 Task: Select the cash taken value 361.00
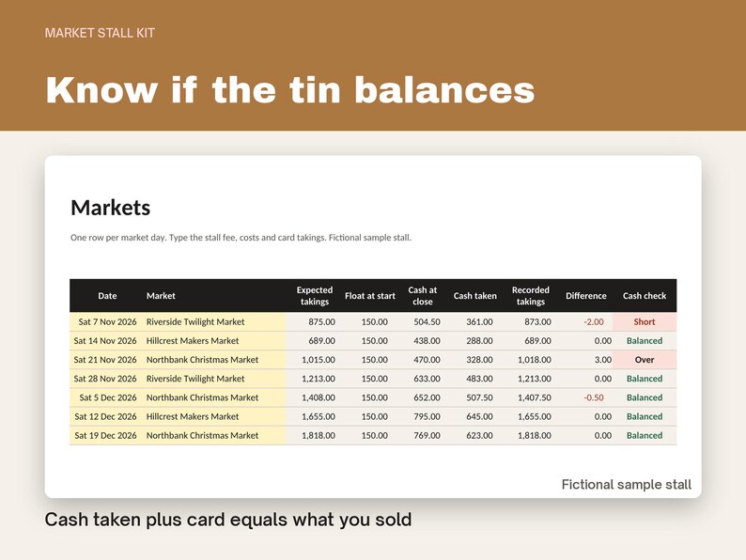coord(479,322)
